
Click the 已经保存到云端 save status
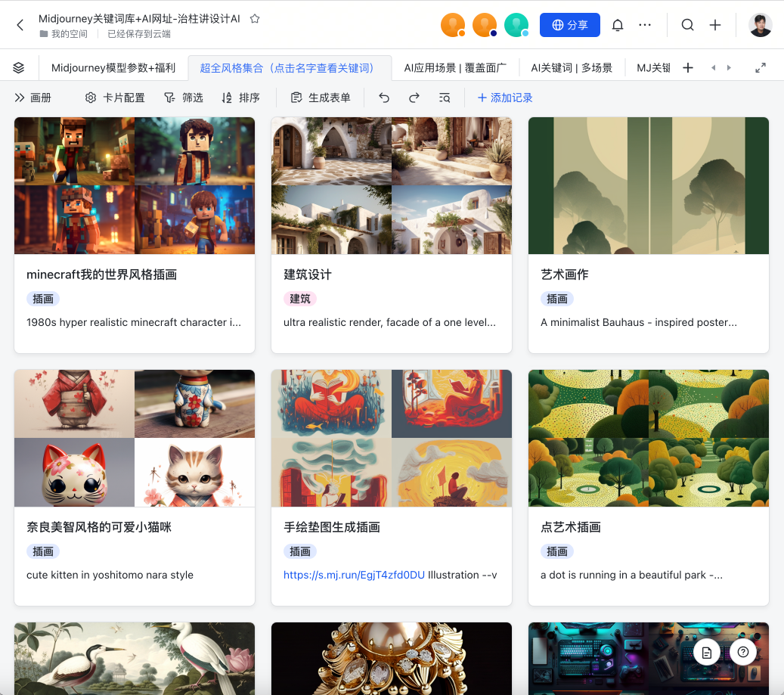tap(139, 34)
